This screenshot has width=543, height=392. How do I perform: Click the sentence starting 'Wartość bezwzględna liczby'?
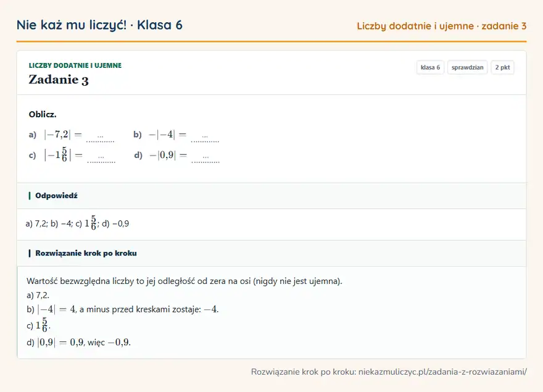184,281
